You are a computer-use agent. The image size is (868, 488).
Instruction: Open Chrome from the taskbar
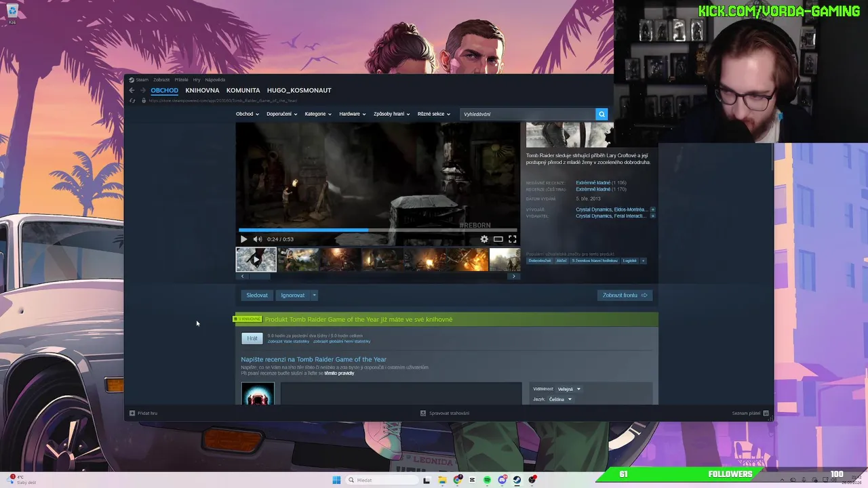point(458,480)
